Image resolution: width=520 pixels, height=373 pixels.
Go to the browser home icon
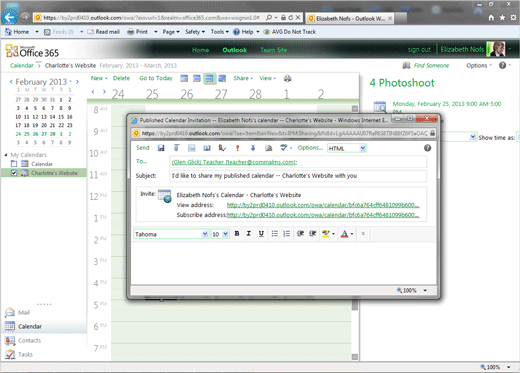click(491, 18)
